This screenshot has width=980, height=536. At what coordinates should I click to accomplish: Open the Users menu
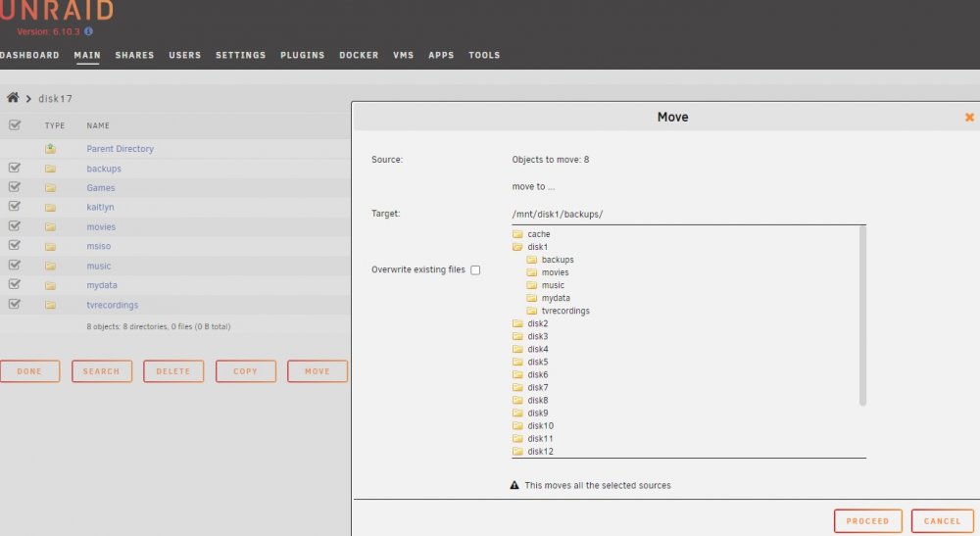185,55
